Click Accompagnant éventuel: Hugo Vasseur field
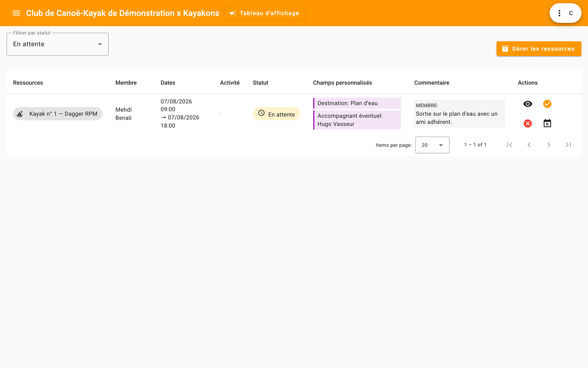This screenshot has height=368, width=588. coord(357,120)
